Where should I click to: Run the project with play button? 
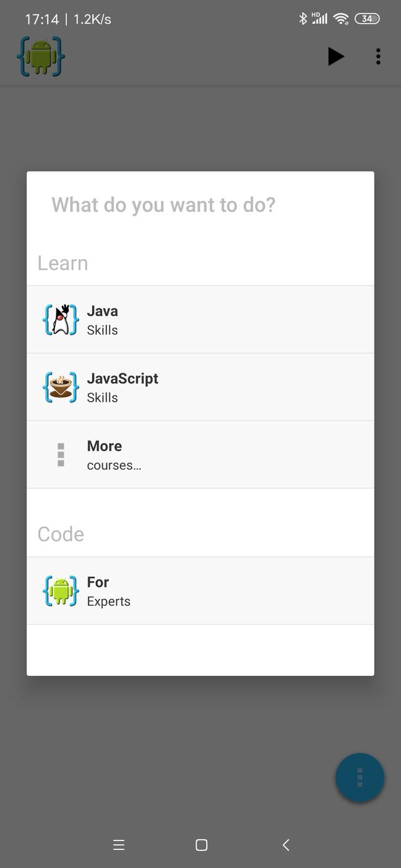click(336, 56)
